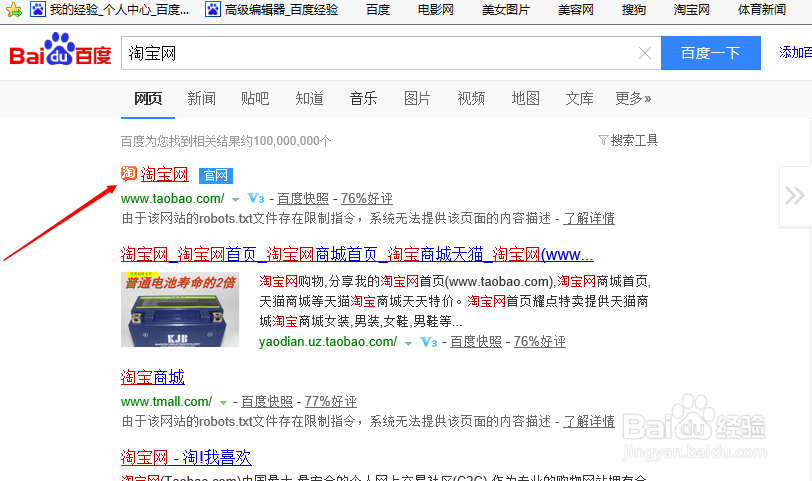Expand dropdown arrow after www.taobao.com/
The height and width of the screenshot is (481, 812).
(235, 199)
